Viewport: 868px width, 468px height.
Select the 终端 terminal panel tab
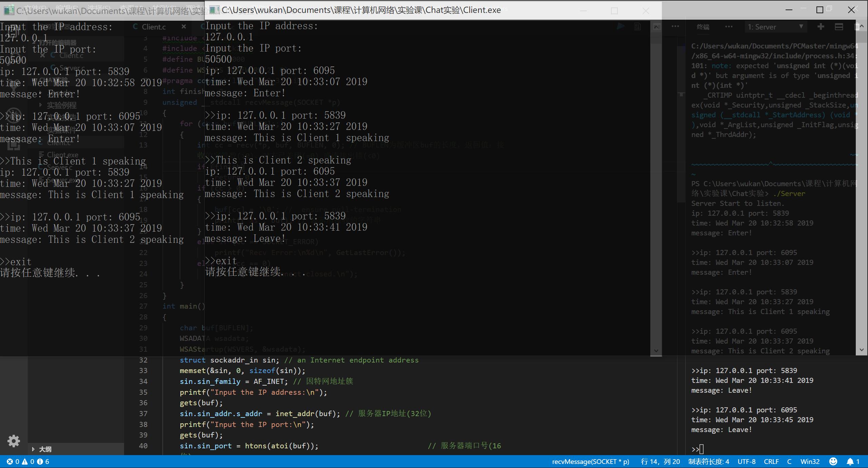(703, 27)
